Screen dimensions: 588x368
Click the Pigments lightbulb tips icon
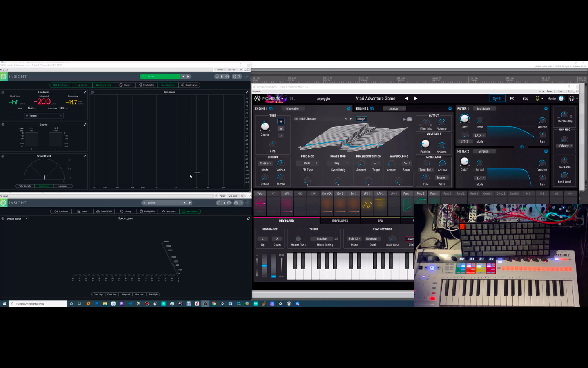point(537,99)
